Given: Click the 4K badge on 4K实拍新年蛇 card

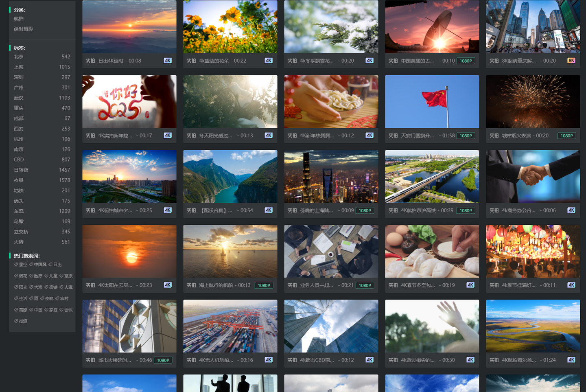Looking at the screenshot, I should pyautogui.click(x=168, y=136).
